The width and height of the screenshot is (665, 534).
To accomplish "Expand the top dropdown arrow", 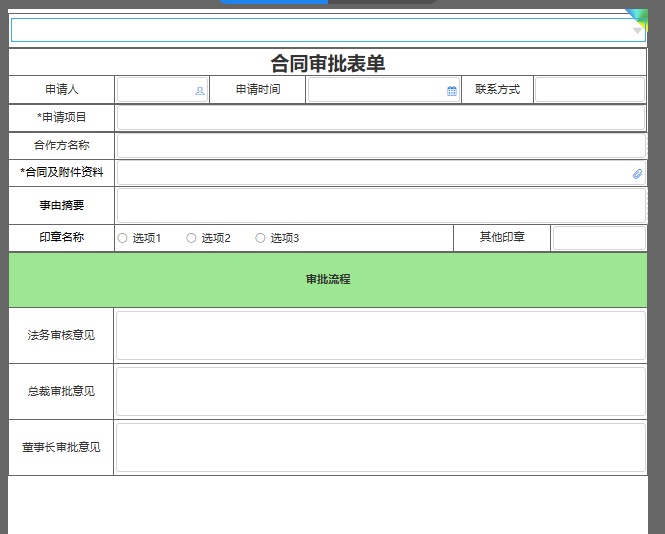I will (x=637, y=31).
